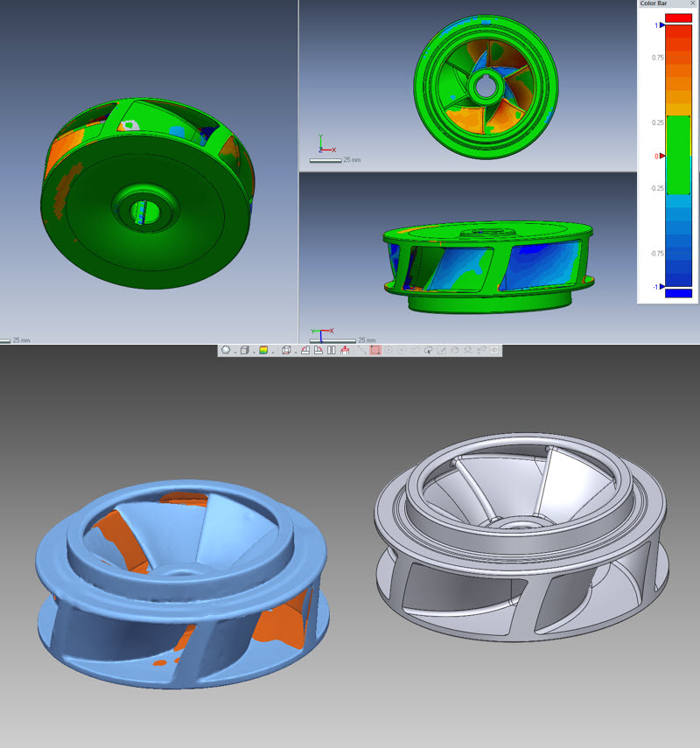Open dropdown arrow beside the hexagon icon
700x748 pixels.
coord(234,351)
